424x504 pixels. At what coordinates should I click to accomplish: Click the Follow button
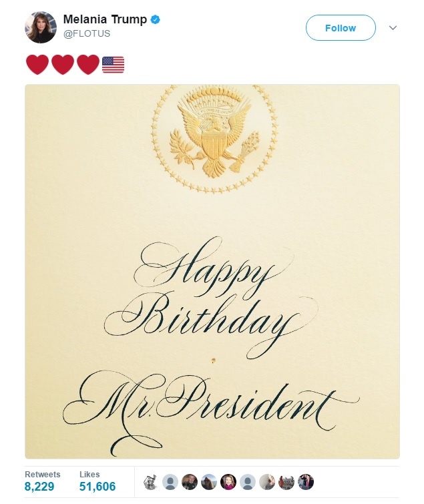[x=341, y=27]
